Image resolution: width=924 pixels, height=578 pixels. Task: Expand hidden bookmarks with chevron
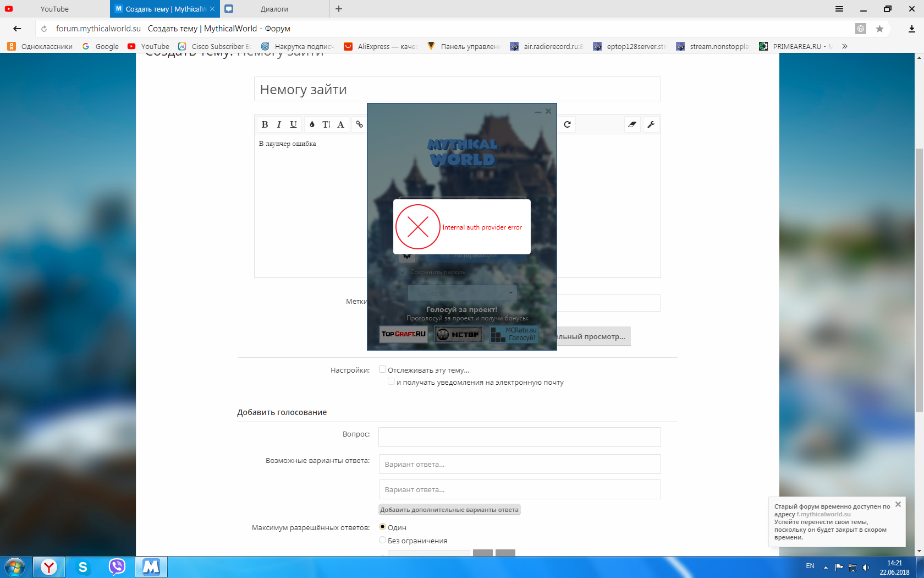[x=845, y=46]
